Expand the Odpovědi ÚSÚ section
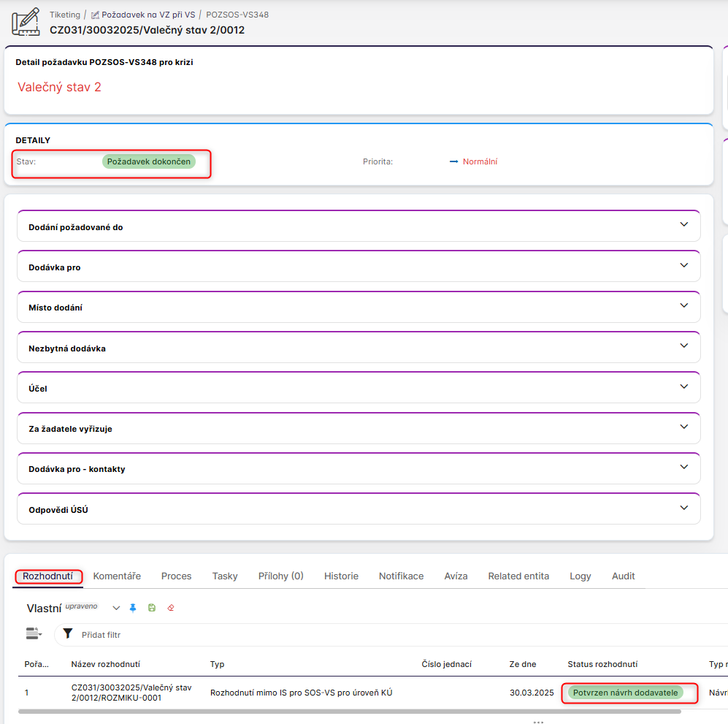728x724 pixels. tap(683, 508)
